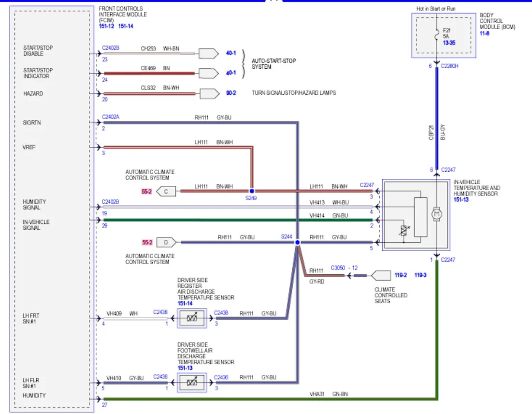Screen dimensions: 532x414
Task: Click circuit label VH409
Action: pyautogui.click(x=114, y=313)
